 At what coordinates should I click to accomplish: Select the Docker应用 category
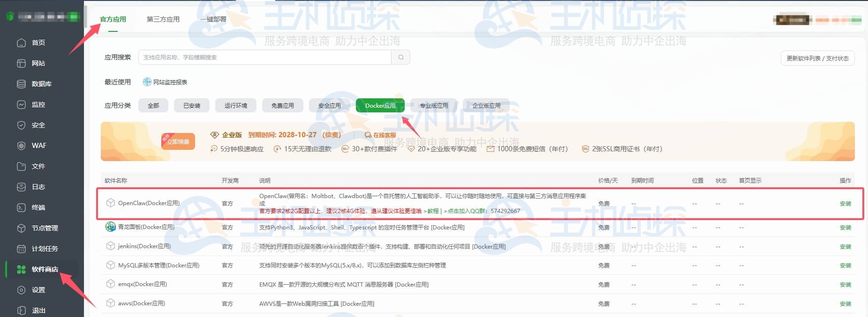[380, 105]
